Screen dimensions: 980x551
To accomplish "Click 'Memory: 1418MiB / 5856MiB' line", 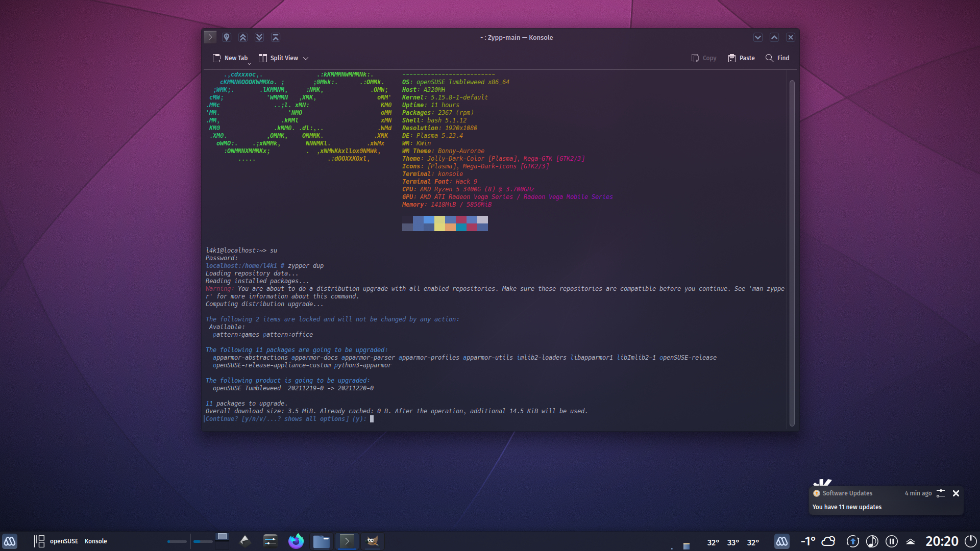I will (447, 205).
